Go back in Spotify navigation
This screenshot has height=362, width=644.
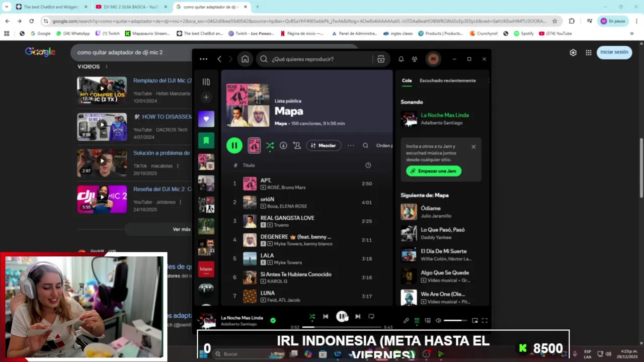[219, 59]
